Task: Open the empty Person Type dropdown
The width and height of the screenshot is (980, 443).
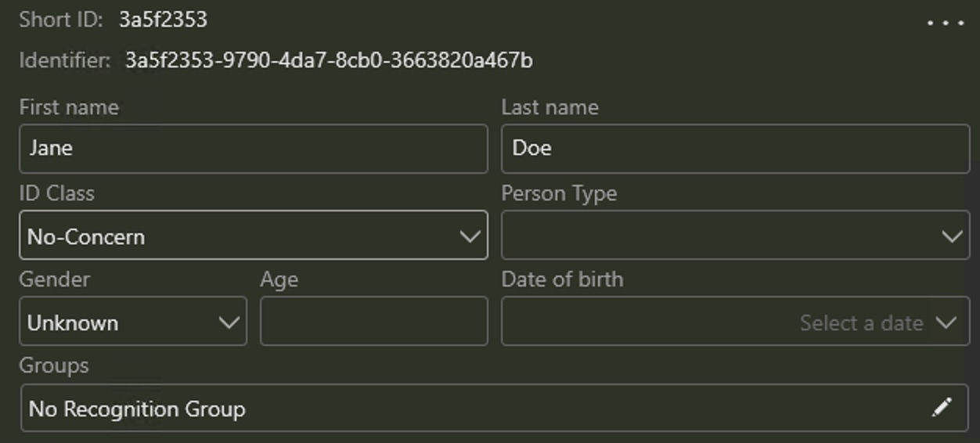Action: tap(735, 236)
